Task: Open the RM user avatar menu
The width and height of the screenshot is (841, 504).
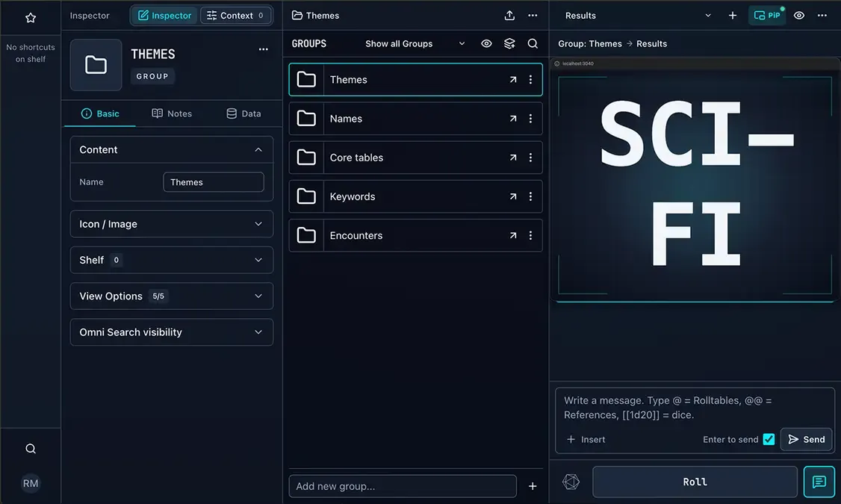Action: [31, 483]
